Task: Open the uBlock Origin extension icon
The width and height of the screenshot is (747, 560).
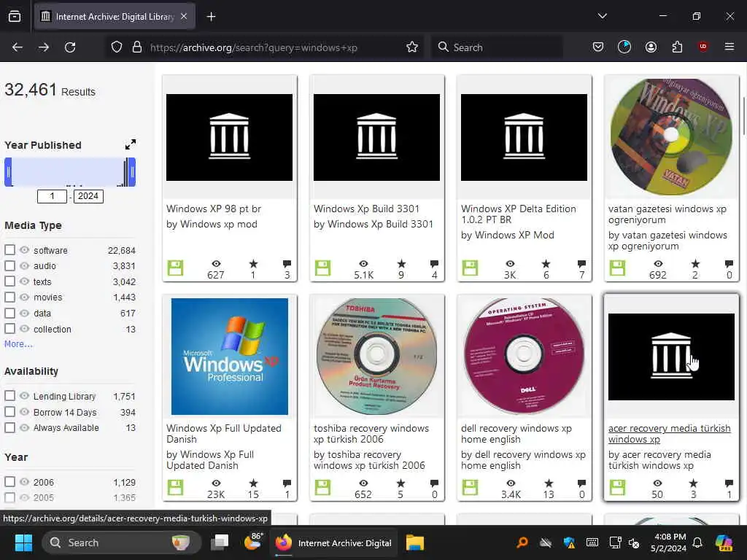Action: point(703,47)
